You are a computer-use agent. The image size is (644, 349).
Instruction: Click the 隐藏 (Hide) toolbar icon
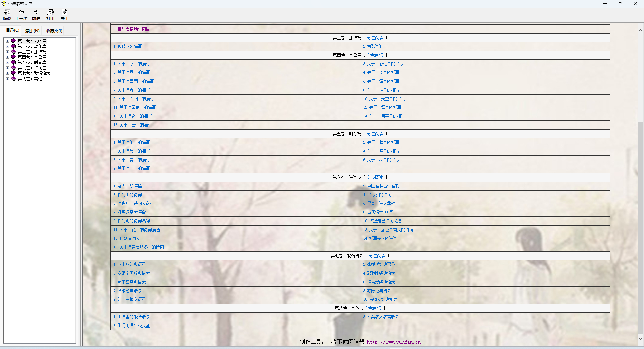(7, 12)
